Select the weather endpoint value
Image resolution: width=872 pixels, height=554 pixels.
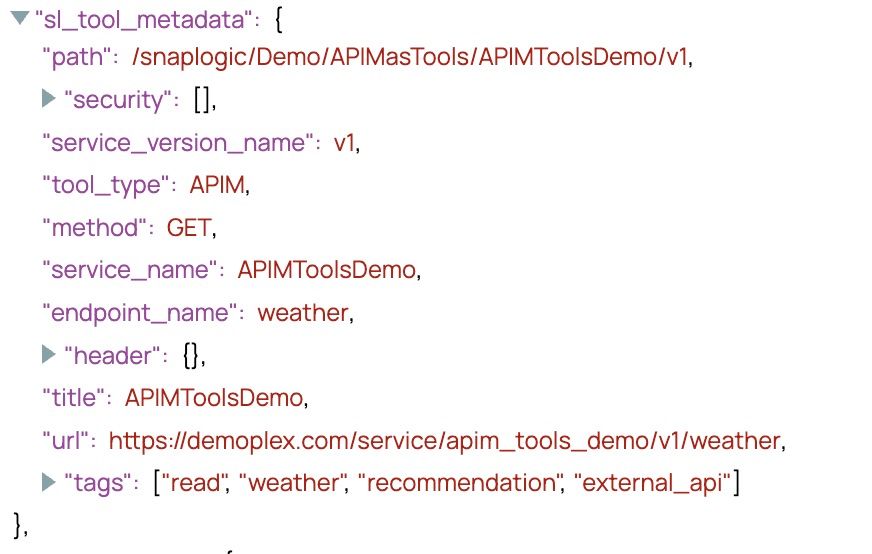pyautogui.click(x=302, y=313)
